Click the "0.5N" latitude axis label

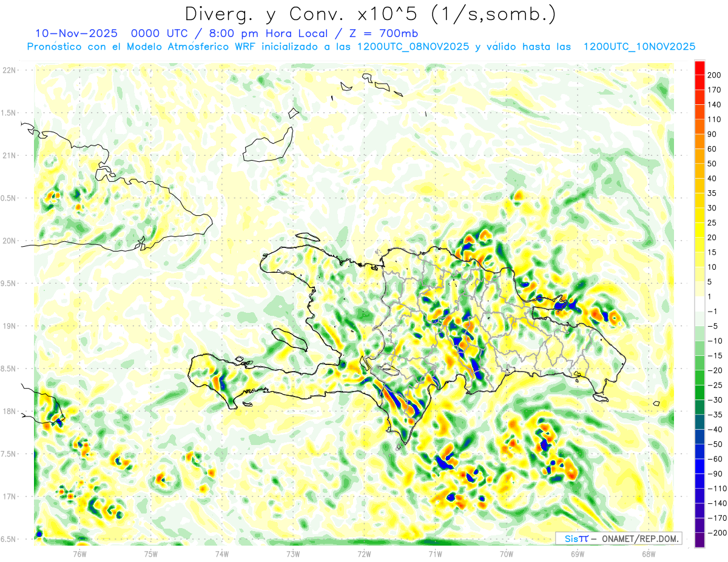[x=9, y=198]
